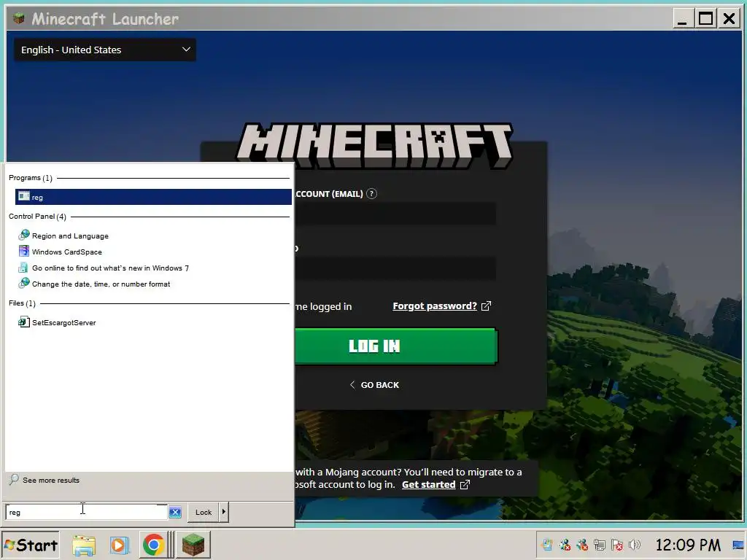Open the Action Center flag tray icon

pos(617,545)
